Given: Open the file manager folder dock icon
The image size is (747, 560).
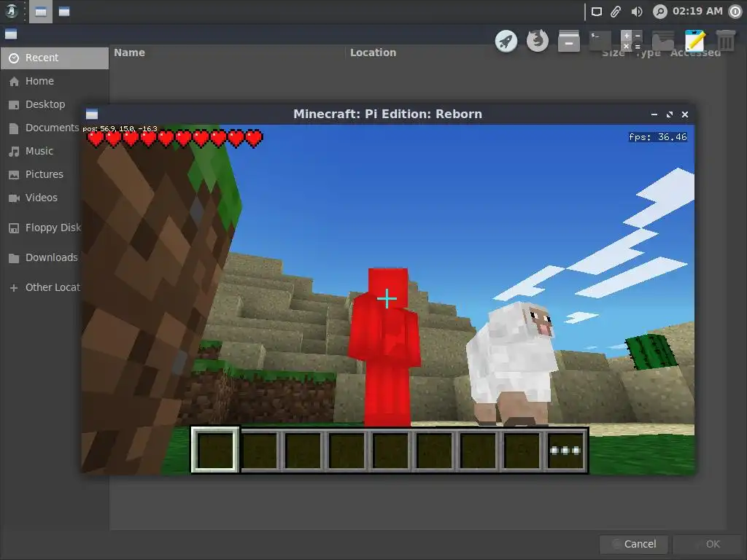Looking at the screenshot, I should (663, 41).
